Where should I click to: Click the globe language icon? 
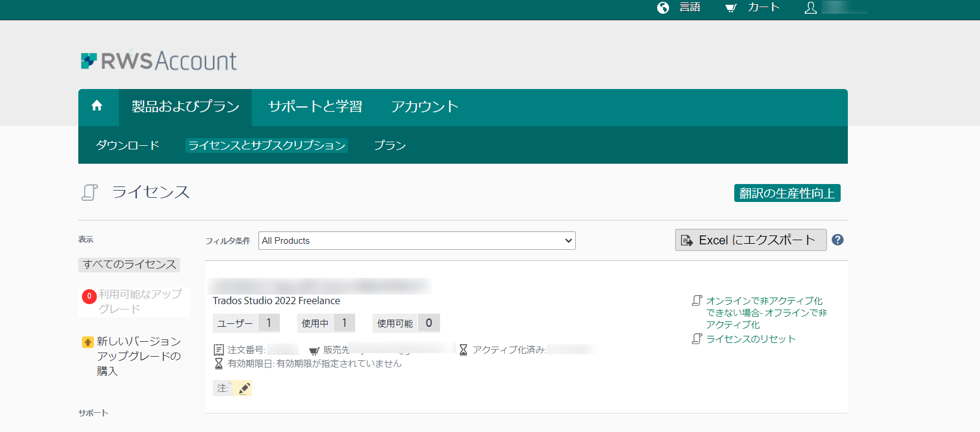[x=663, y=8]
